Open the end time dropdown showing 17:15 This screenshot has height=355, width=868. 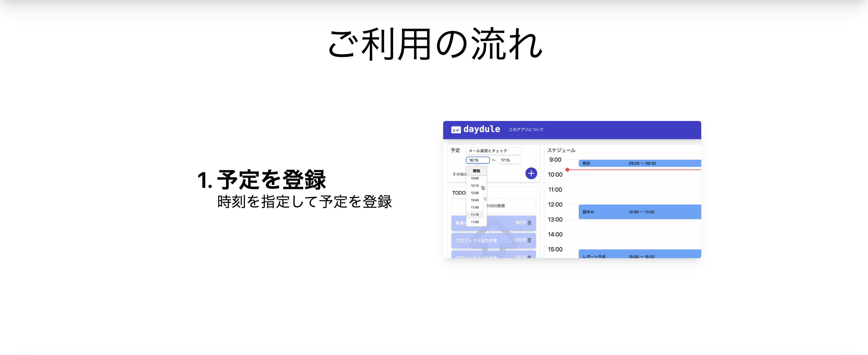509,160
